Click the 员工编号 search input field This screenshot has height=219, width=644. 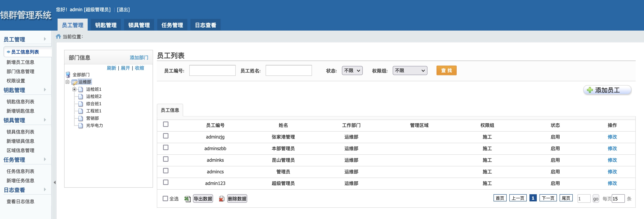[212, 71]
